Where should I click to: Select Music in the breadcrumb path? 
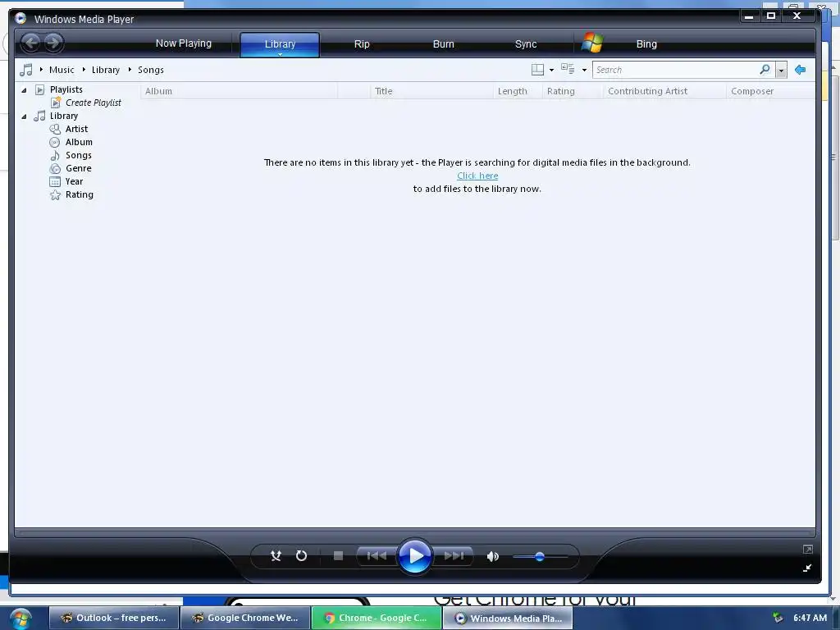(62, 70)
